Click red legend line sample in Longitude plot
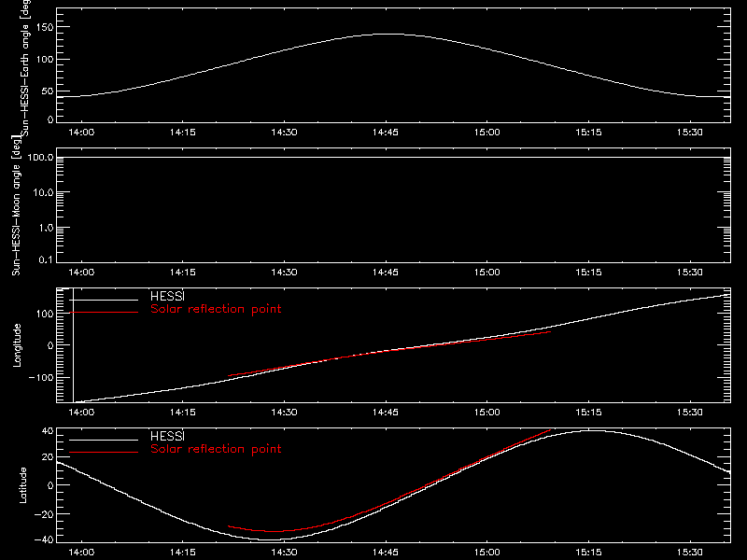747x560 pixels. click(x=104, y=313)
